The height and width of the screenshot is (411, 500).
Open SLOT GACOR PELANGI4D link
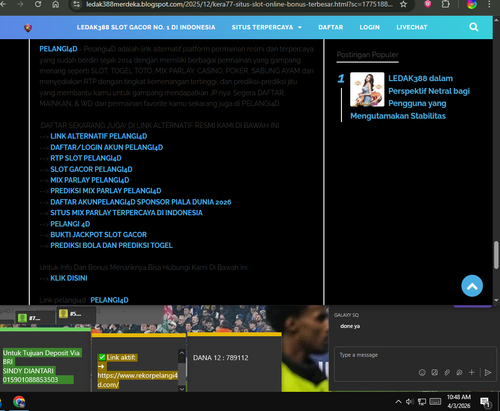(x=91, y=169)
